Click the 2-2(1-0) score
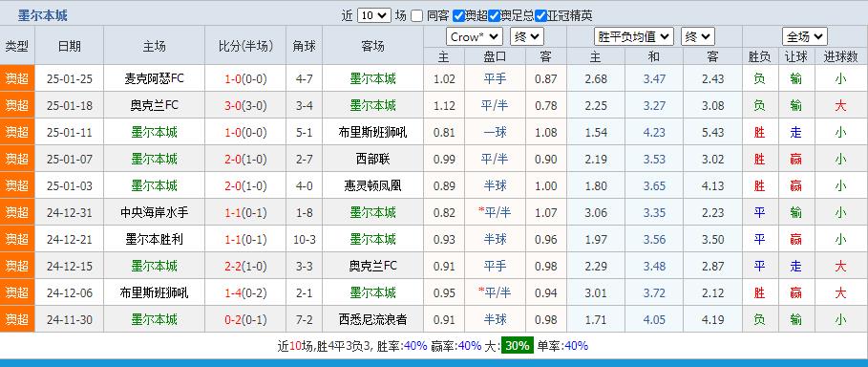 tap(245, 266)
